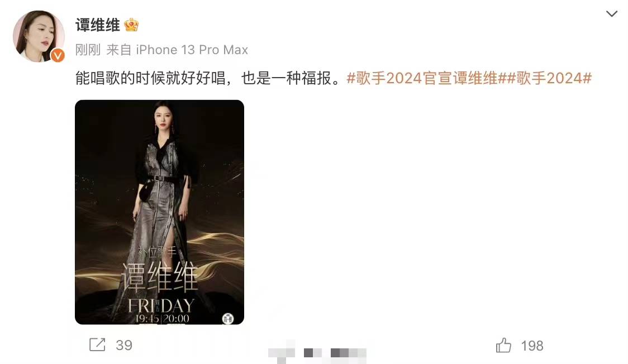Click the round logo on poster corner

(x=228, y=318)
